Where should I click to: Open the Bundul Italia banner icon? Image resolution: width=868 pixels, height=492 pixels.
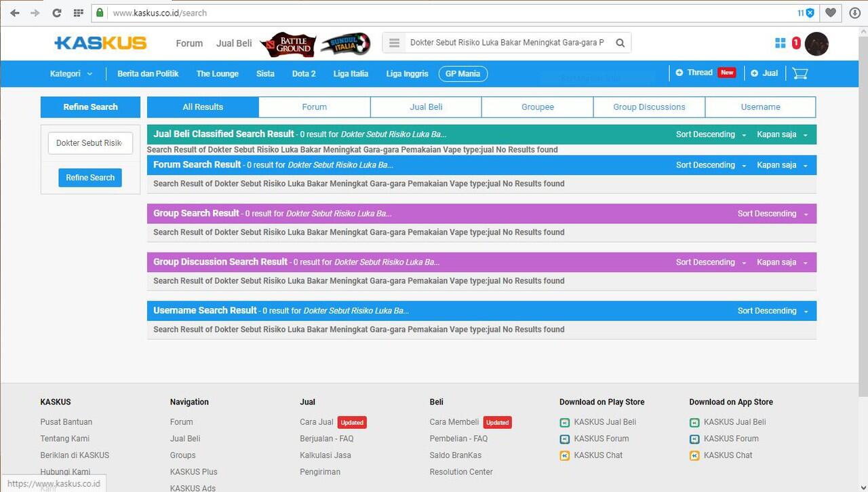(x=346, y=43)
